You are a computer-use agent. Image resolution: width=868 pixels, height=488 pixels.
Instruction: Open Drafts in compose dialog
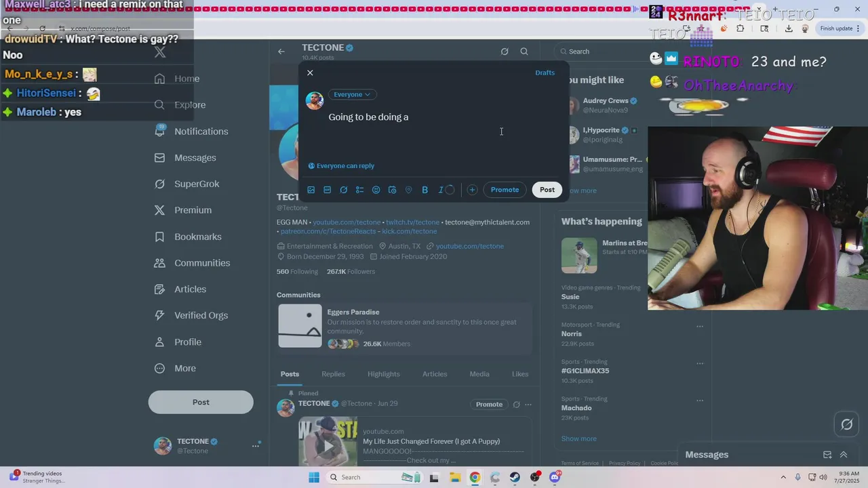click(545, 73)
